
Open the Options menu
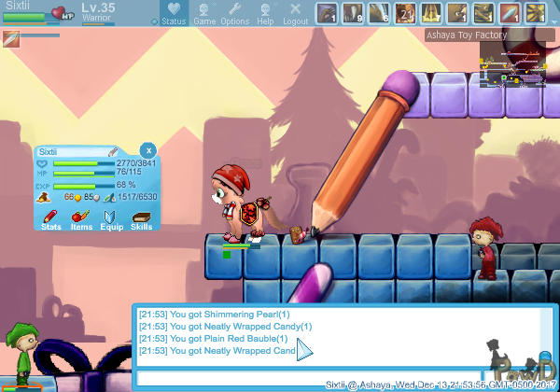[234, 13]
